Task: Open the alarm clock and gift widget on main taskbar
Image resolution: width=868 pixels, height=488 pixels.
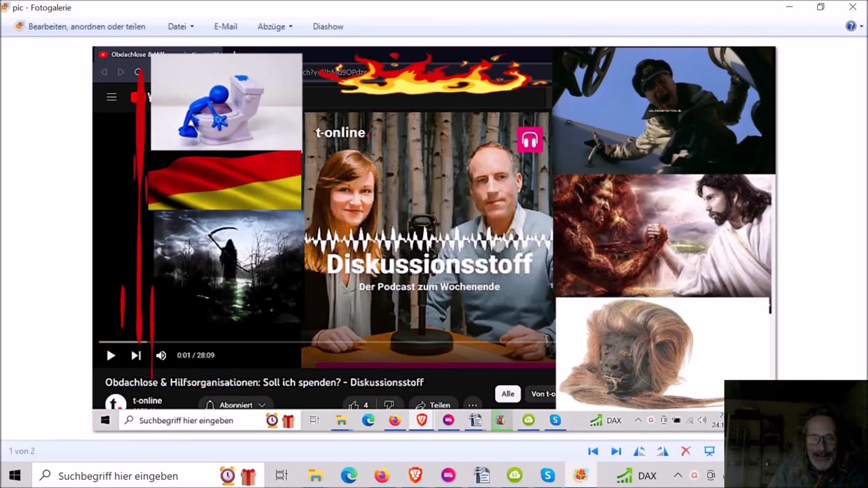Action: [x=239, y=476]
